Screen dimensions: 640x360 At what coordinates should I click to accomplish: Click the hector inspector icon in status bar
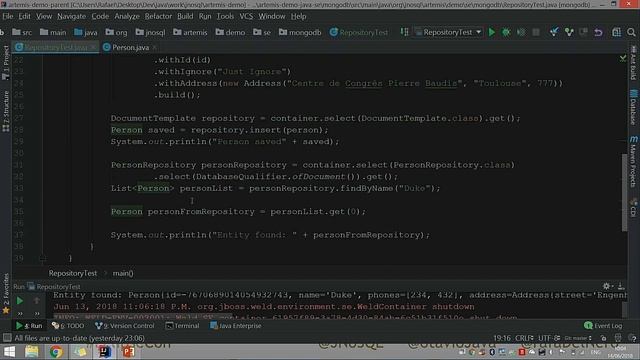[618, 338]
